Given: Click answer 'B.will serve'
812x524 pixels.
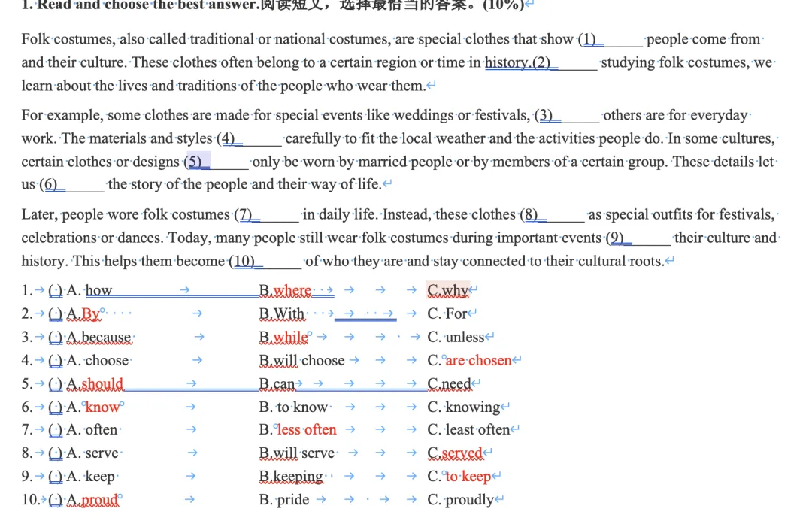Looking at the screenshot, I should [297, 453].
